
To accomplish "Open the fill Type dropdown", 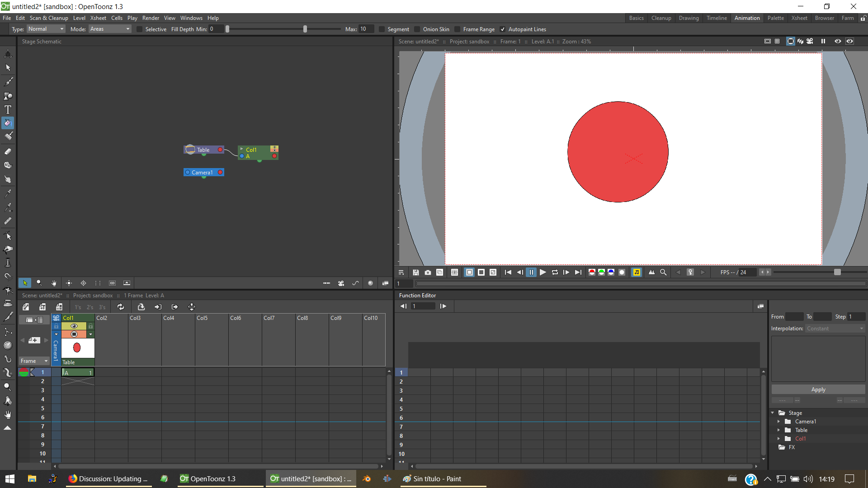I will point(45,29).
